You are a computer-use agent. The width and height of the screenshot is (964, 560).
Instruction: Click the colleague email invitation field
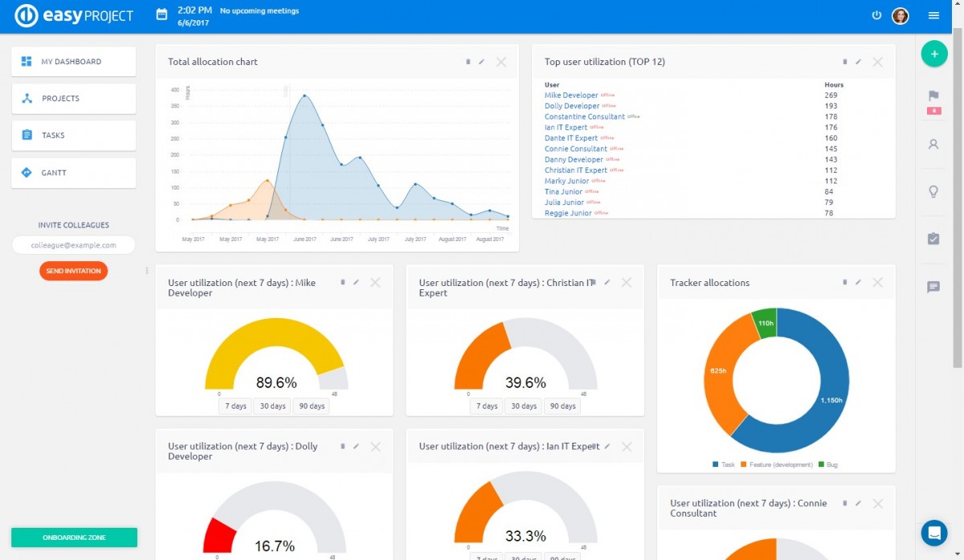73,245
